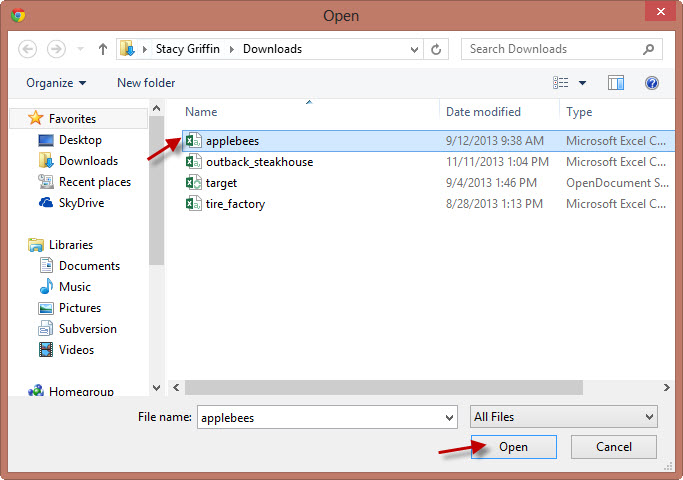Click the horizontal scrollbar right arrow
This screenshot has height=480, width=683.
click(666, 387)
